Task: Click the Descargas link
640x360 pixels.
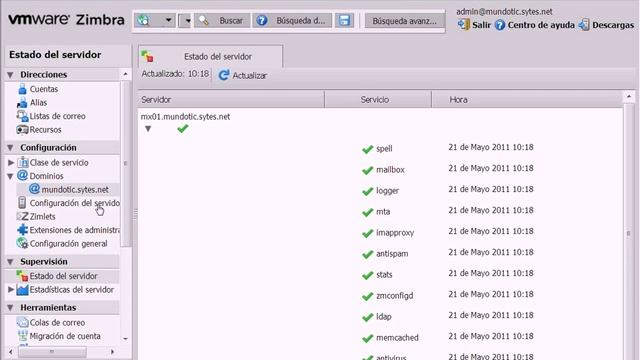Action: coord(613,25)
